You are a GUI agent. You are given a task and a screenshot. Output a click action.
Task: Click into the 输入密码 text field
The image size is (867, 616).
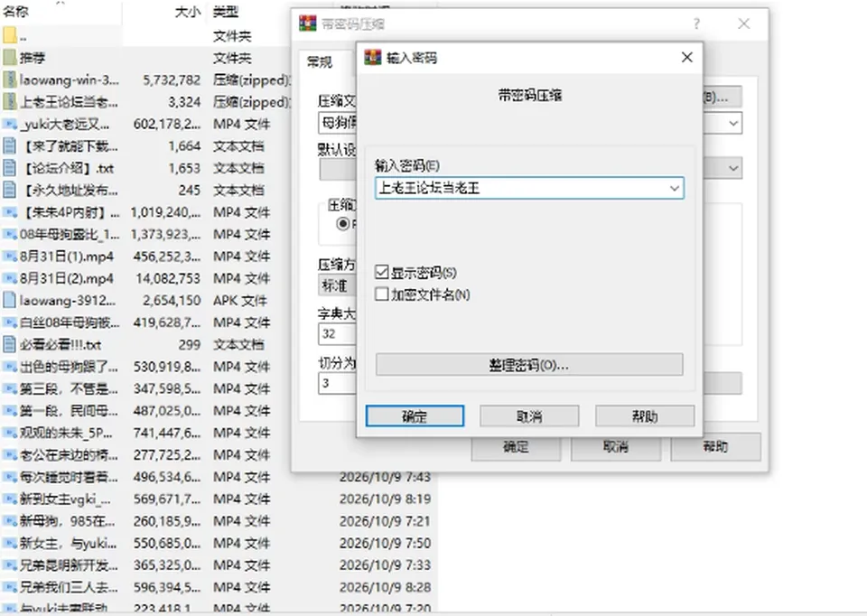521,188
